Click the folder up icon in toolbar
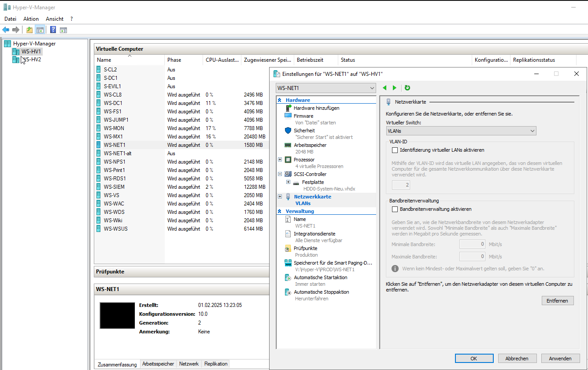Screen dimensions: 588x370 [x=30, y=30]
